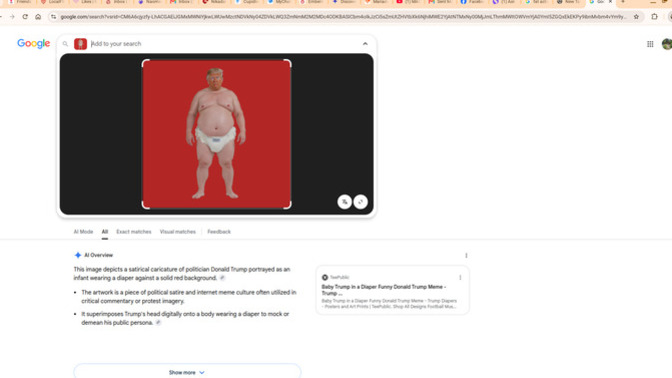Click the magnifier search icon in search box
The height and width of the screenshot is (378, 672).
65,44
